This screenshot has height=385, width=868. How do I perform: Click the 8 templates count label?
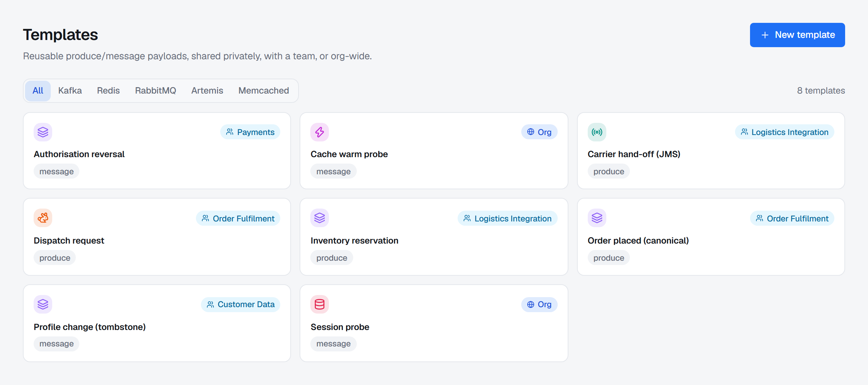click(821, 91)
